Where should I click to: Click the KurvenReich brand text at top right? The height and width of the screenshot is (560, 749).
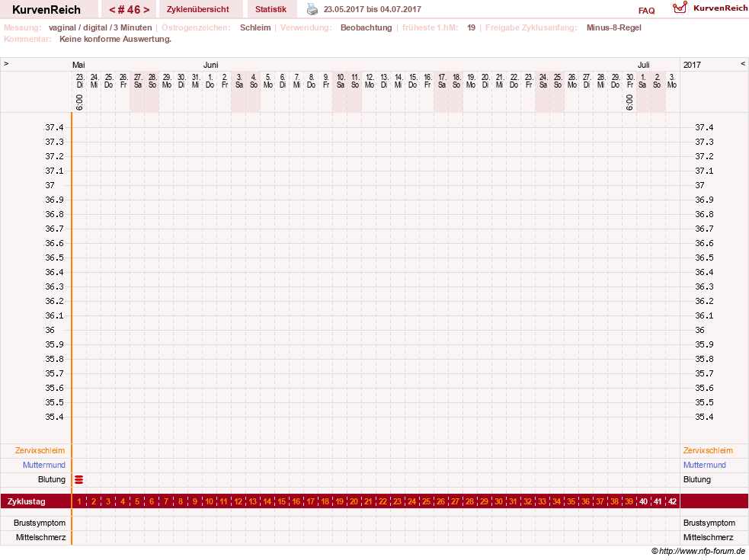click(720, 8)
